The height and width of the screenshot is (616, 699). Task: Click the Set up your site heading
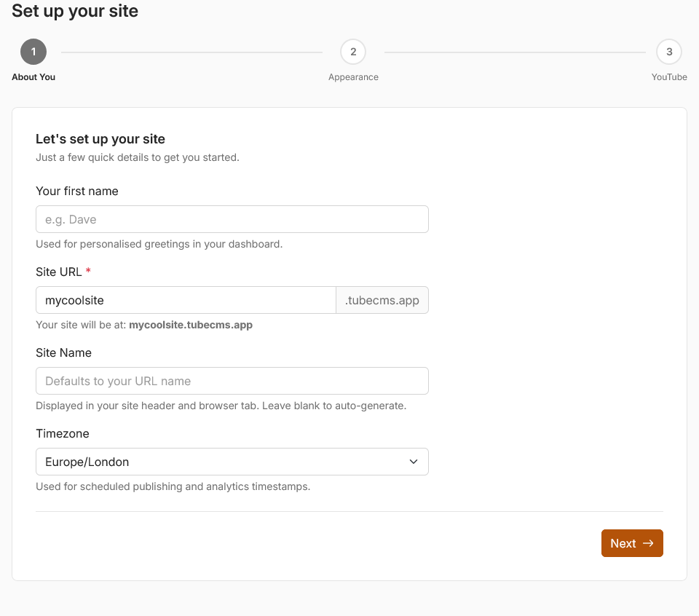[74, 12]
